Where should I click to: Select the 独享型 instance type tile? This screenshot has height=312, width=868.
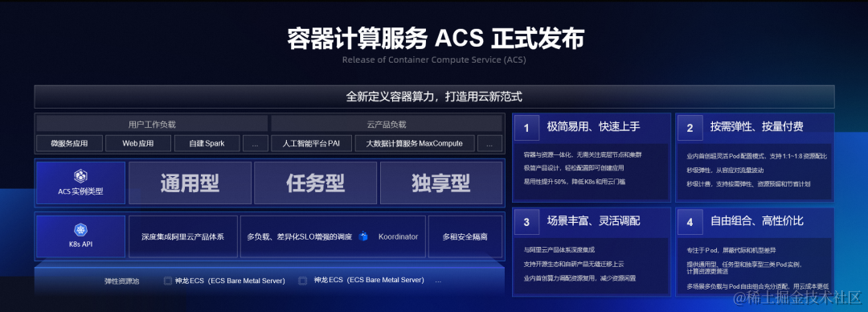tap(441, 183)
